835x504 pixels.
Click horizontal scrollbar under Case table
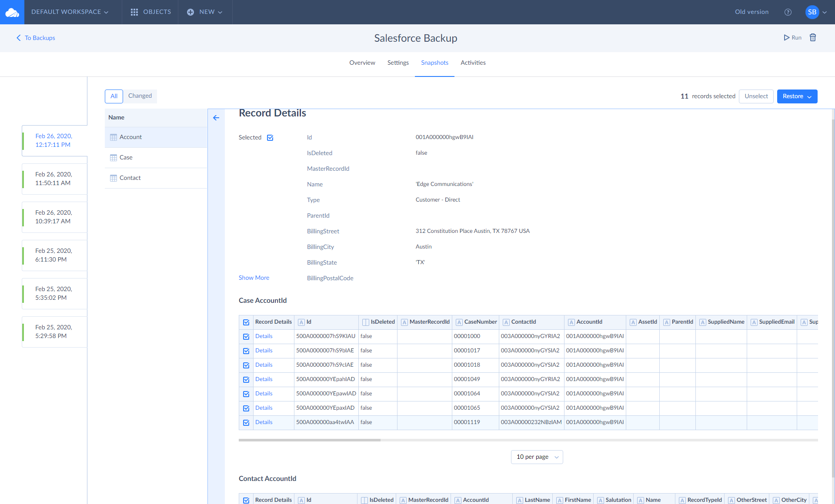click(310, 440)
